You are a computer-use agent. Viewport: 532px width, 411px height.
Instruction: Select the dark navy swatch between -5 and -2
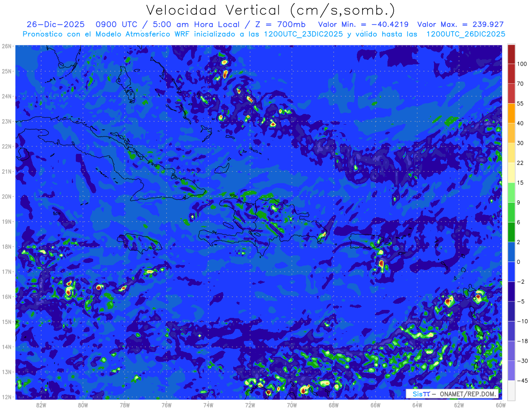511,291
